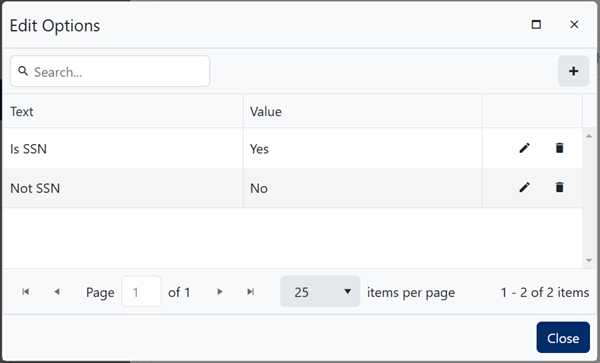
Task: Click the Search options field
Action: tap(110, 71)
